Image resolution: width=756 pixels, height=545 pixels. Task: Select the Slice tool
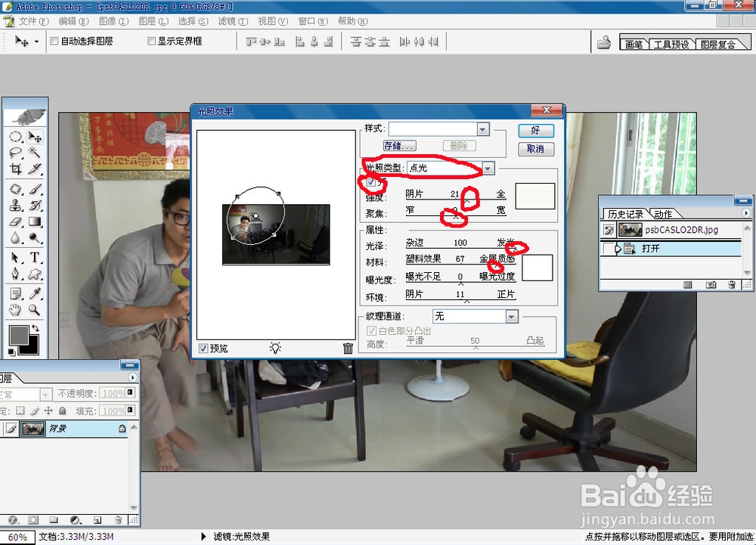pos(35,169)
